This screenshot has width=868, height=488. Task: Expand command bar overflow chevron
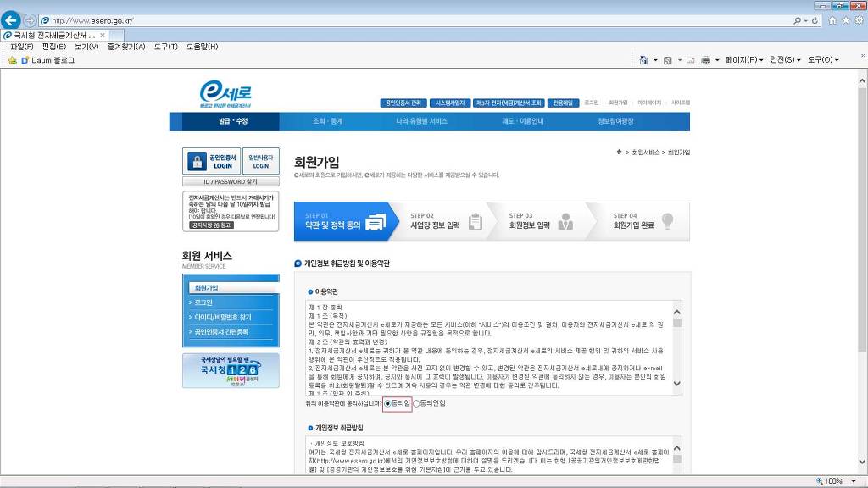click(x=863, y=55)
